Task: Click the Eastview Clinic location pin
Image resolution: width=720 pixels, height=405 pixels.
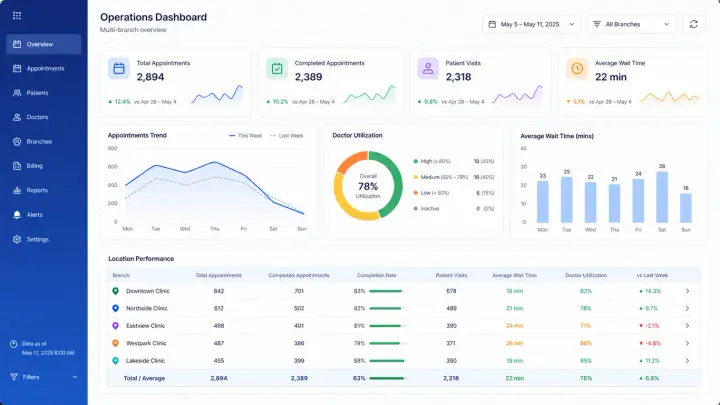Action: 116,326
